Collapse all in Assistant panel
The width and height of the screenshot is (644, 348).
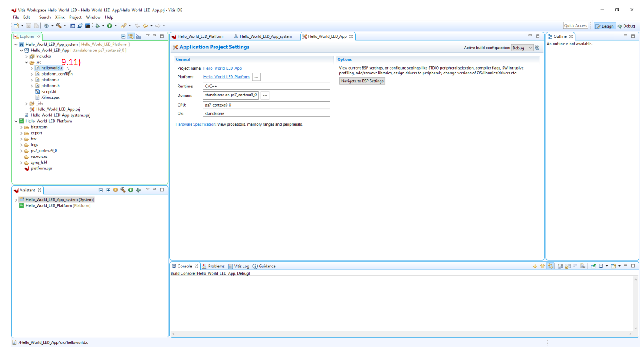(x=101, y=190)
